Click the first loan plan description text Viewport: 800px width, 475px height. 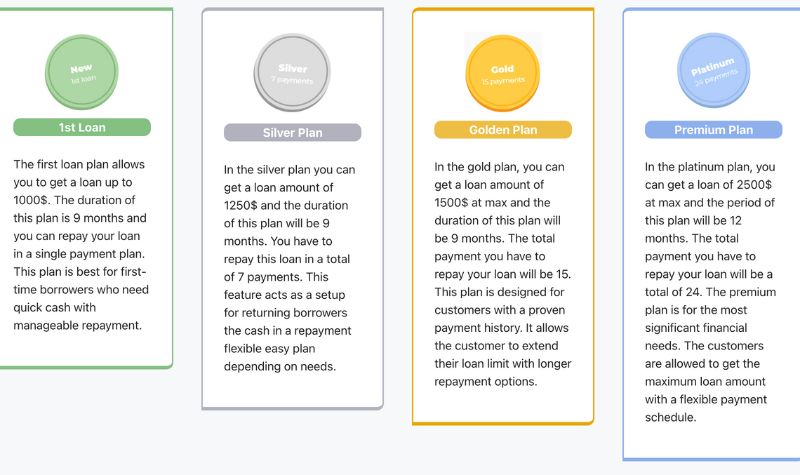coord(81,245)
